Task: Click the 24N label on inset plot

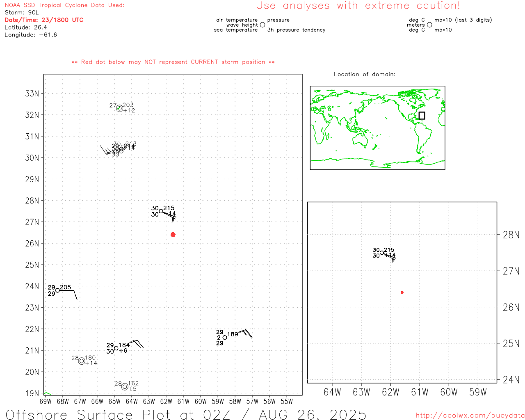Action: pos(511,380)
